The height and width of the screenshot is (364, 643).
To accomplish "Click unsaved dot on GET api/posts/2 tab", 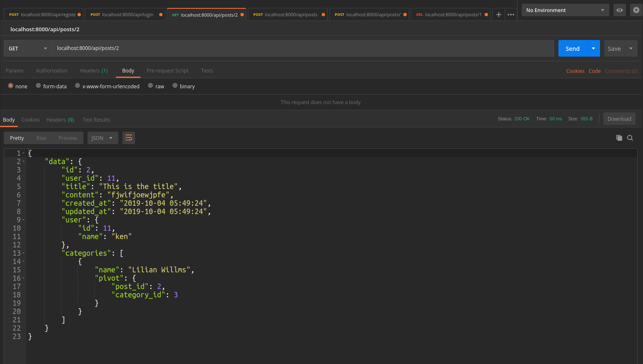I will (242, 15).
